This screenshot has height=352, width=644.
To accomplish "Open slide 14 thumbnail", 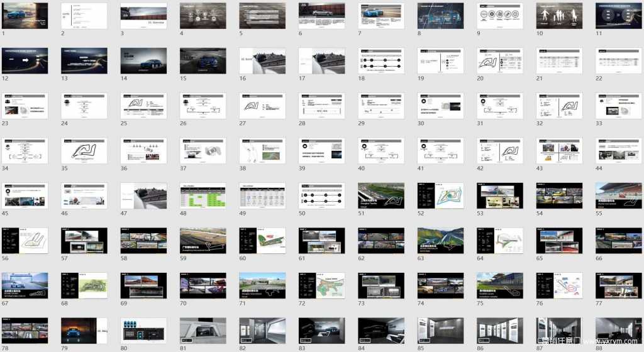I will pyautogui.click(x=144, y=61).
